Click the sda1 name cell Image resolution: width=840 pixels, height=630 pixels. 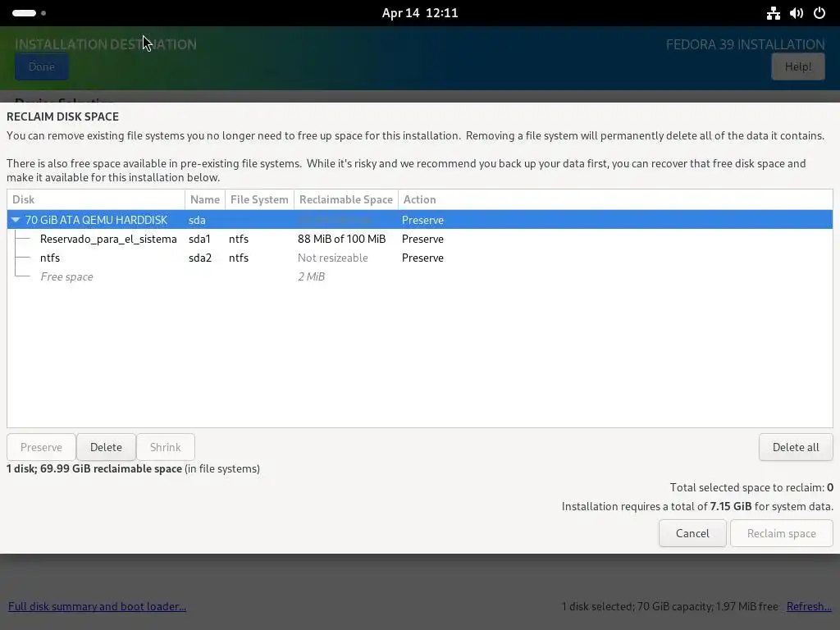(x=199, y=239)
